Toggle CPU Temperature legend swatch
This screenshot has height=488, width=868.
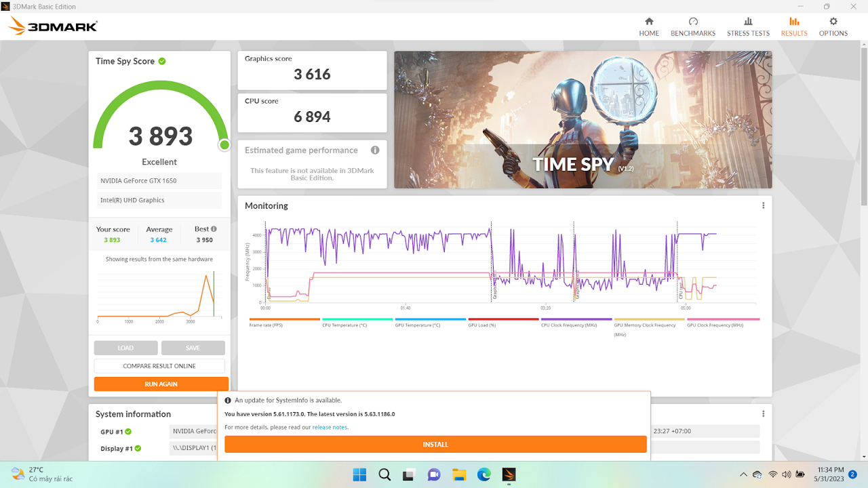coord(357,319)
